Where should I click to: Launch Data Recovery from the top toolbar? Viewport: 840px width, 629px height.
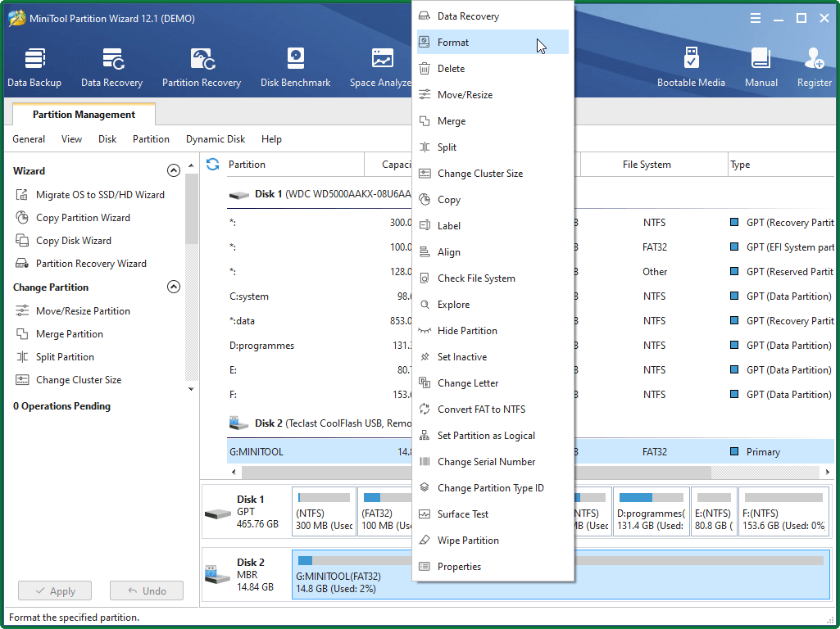pos(112,67)
